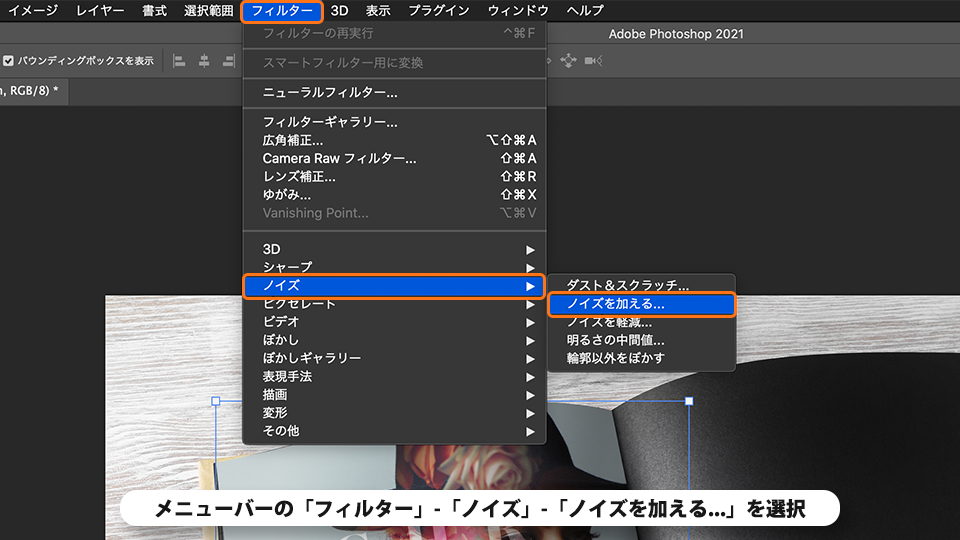Open the 選択範囲 menu
Image resolution: width=960 pixels, height=540 pixels.
[x=208, y=10]
